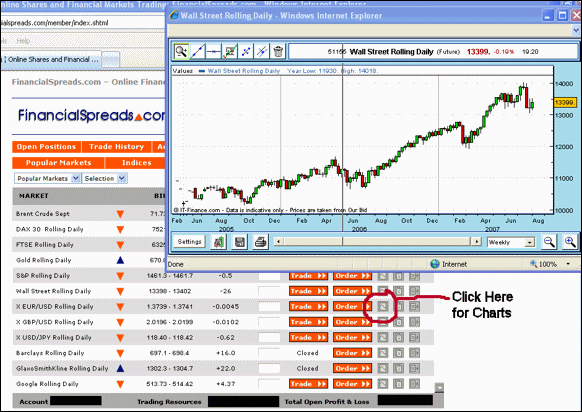Click rightmost grey icon in Google row
The image size is (582, 412).
(x=414, y=384)
